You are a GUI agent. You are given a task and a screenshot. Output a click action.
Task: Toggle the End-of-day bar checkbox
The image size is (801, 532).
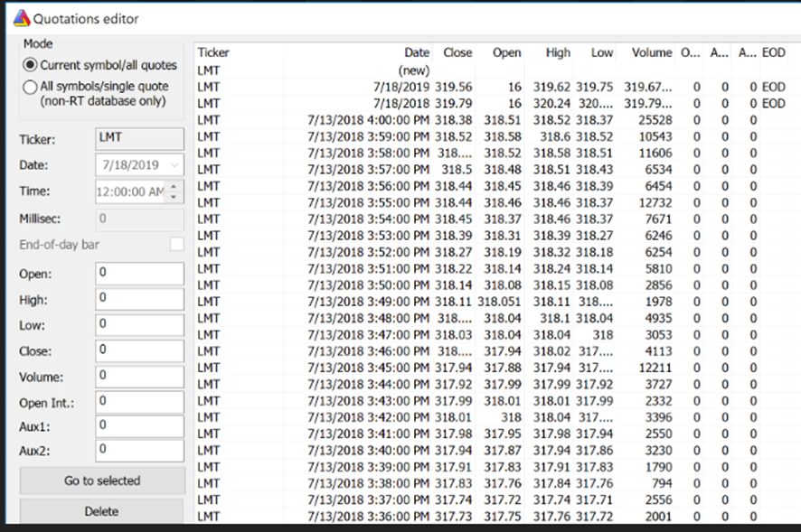[177, 244]
